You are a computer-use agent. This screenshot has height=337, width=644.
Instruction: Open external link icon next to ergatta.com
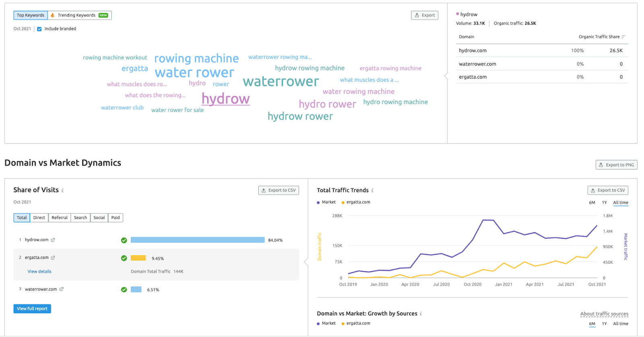pos(53,258)
